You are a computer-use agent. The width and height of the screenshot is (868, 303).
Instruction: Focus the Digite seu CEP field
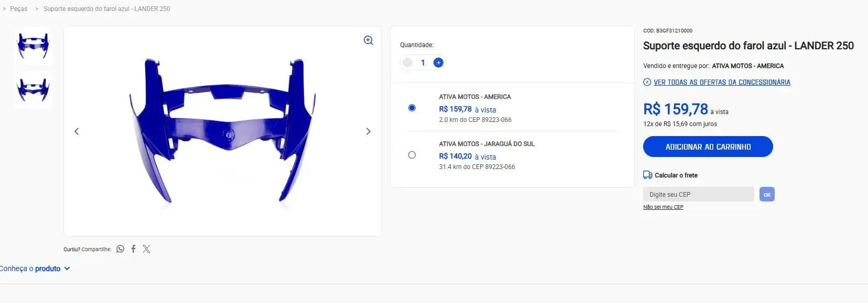[x=698, y=194]
